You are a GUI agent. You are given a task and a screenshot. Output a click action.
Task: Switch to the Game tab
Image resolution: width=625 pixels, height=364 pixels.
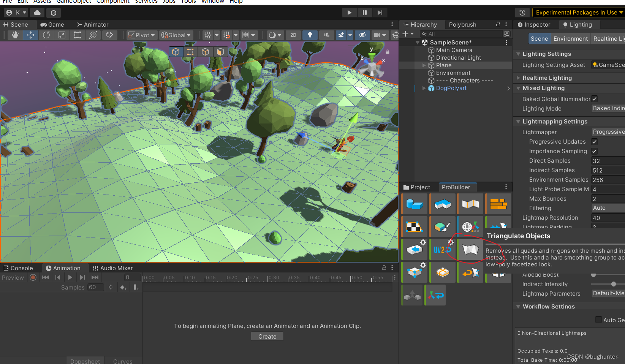(x=52, y=25)
